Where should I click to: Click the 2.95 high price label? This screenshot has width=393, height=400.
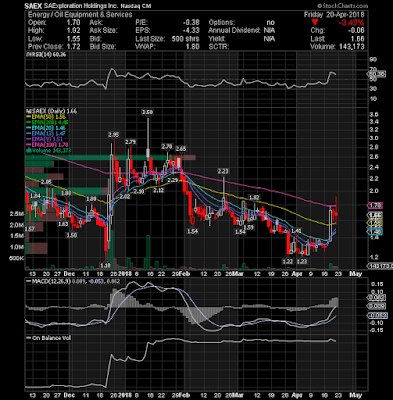[114, 135]
